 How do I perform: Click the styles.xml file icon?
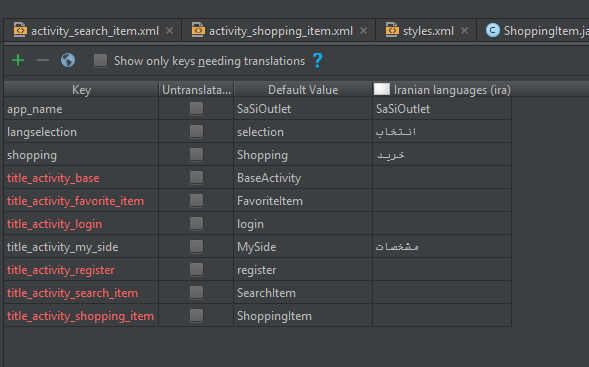click(x=392, y=30)
